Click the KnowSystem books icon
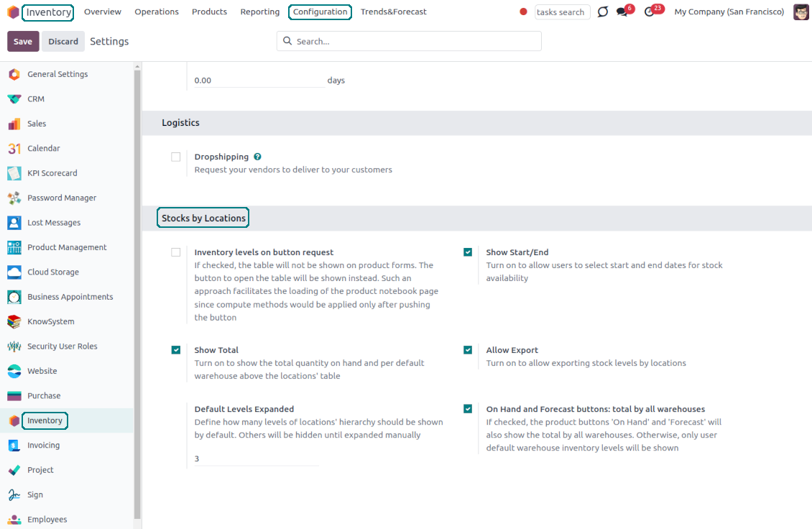The height and width of the screenshot is (529, 812). point(14,322)
